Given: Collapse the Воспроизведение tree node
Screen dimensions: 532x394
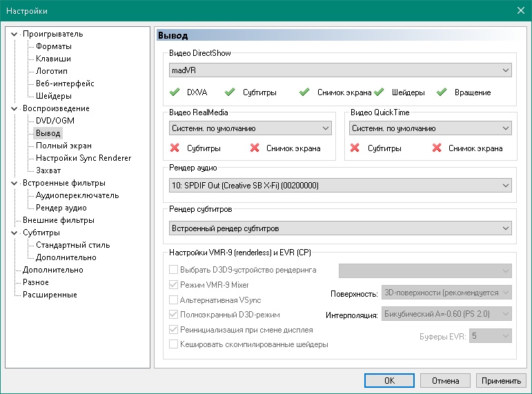Looking at the screenshot, I should [x=14, y=108].
